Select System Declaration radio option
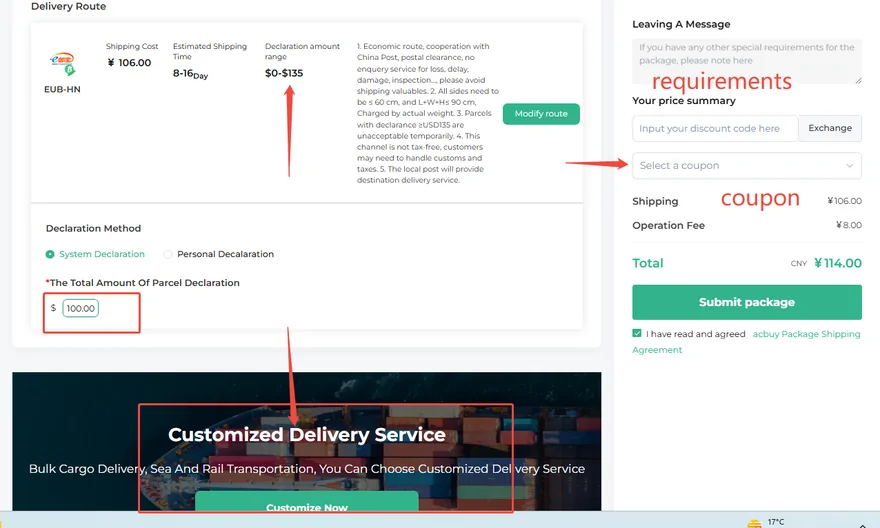Screen dimensions: 880x528 point(50,254)
